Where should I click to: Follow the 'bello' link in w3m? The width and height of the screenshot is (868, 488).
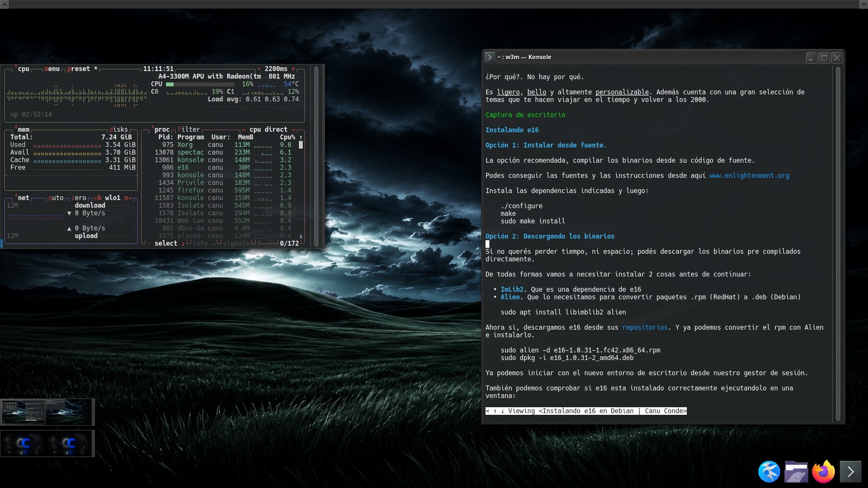[537, 92]
